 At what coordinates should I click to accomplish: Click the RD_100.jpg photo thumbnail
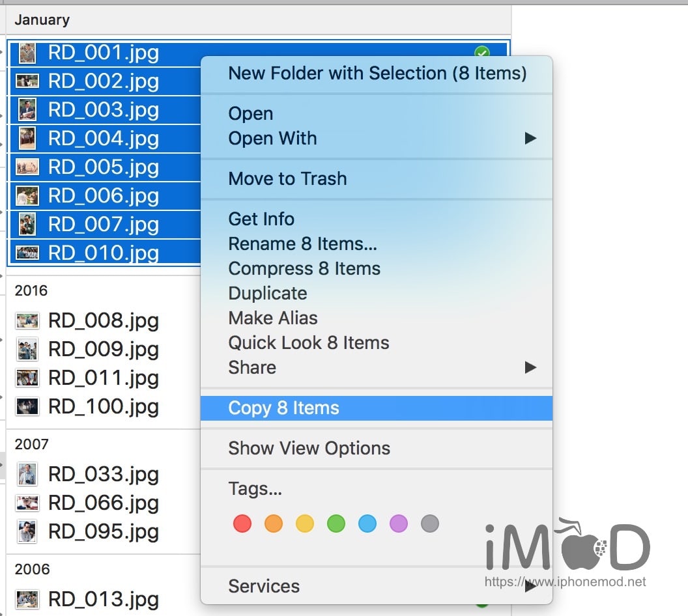(27, 407)
